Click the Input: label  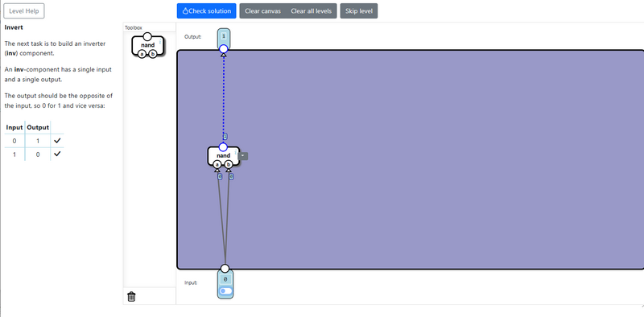[x=191, y=282]
